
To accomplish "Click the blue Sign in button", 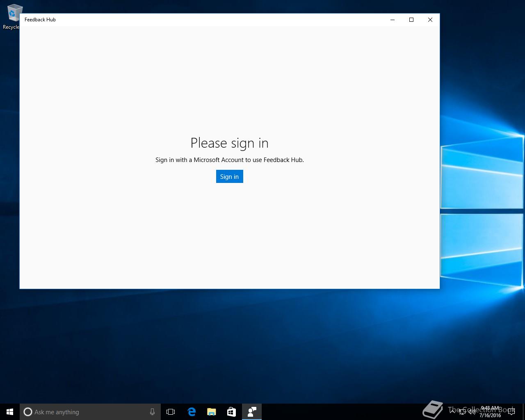I will pyautogui.click(x=229, y=176).
